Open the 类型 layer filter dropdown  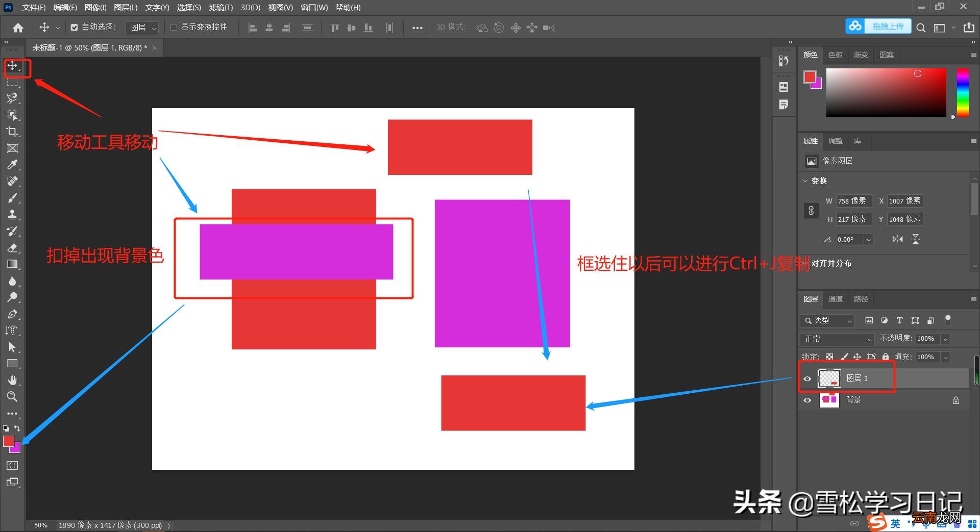(827, 320)
